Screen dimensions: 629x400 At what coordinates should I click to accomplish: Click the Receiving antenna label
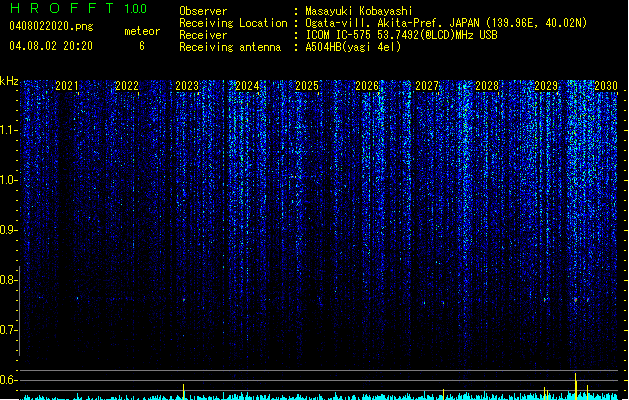click(x=230, y=47)
